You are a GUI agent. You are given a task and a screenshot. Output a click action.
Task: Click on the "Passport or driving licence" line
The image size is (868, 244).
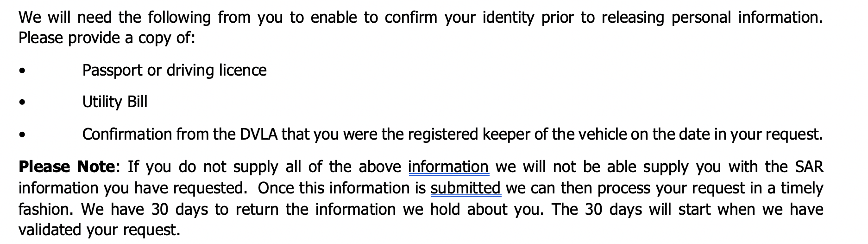pyautogui.click(x=174, y=70)
